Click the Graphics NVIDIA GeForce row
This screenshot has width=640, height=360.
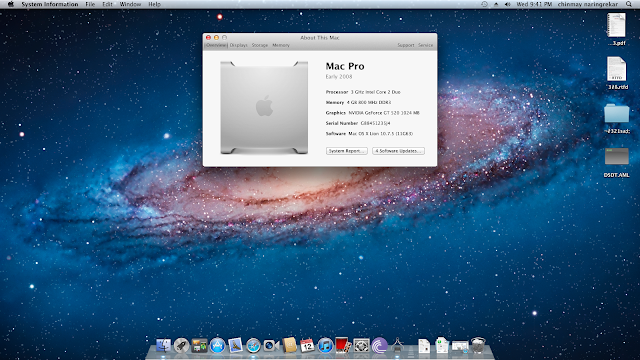(372, 113)
